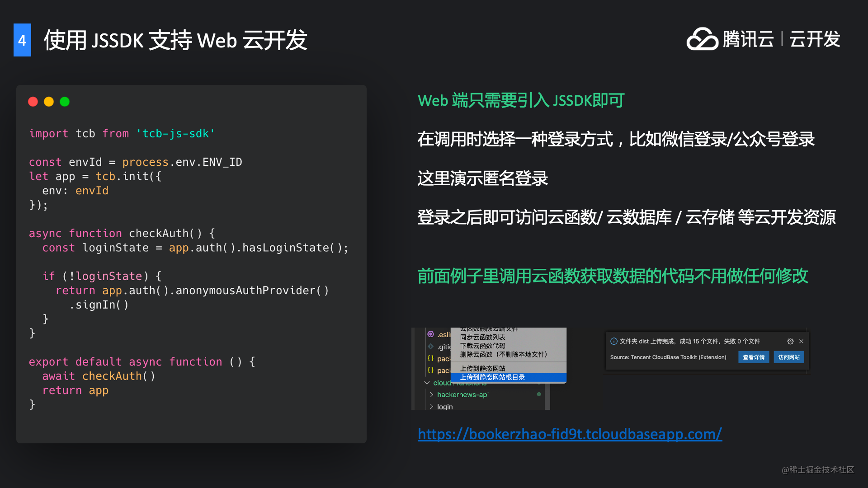The height and width of the screenshot is (488, 868).
Task: Select 上传到静态网站 in the context menu
Action: (509, 369)
